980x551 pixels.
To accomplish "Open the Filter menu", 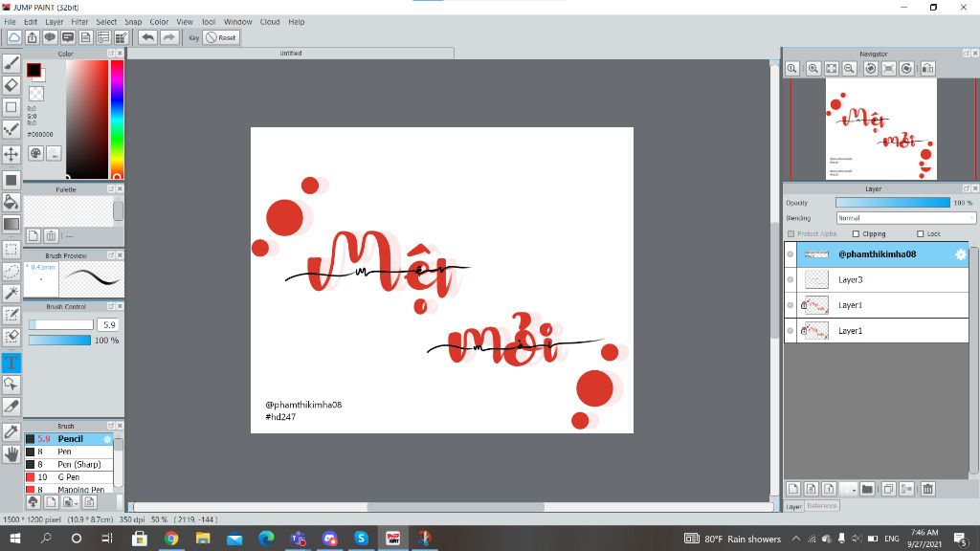I will (80, 22).
